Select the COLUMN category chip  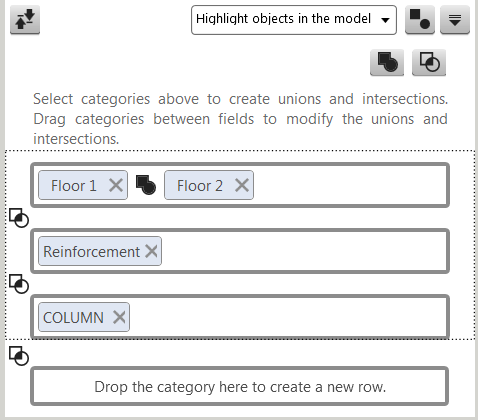(x=73, y=317)
